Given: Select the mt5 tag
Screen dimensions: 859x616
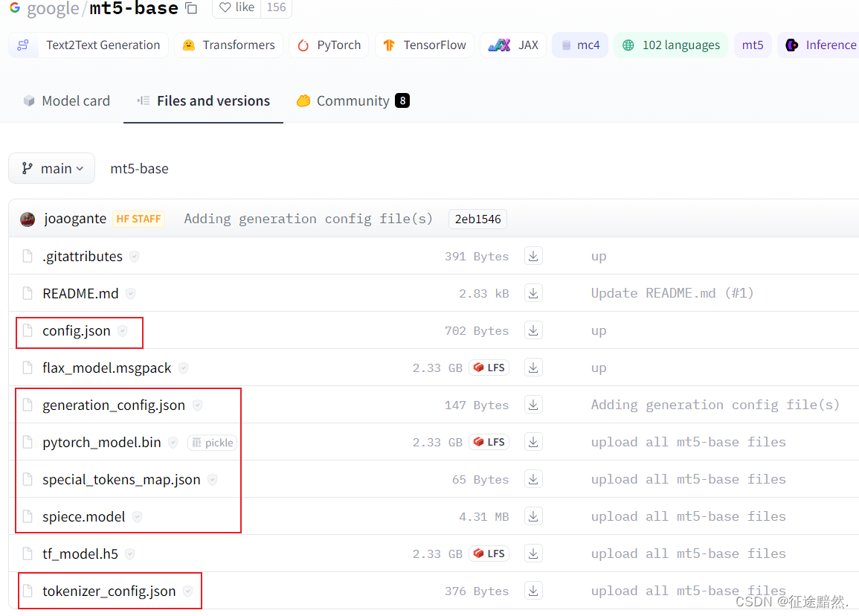Looking at the screenshot, I should (x=753, y=45).
